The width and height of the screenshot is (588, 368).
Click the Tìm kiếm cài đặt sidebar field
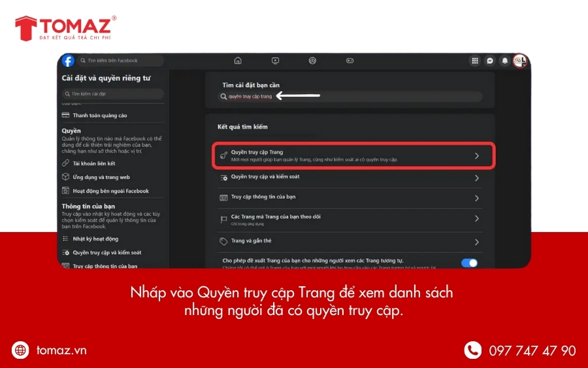click(x=112, y=94)
